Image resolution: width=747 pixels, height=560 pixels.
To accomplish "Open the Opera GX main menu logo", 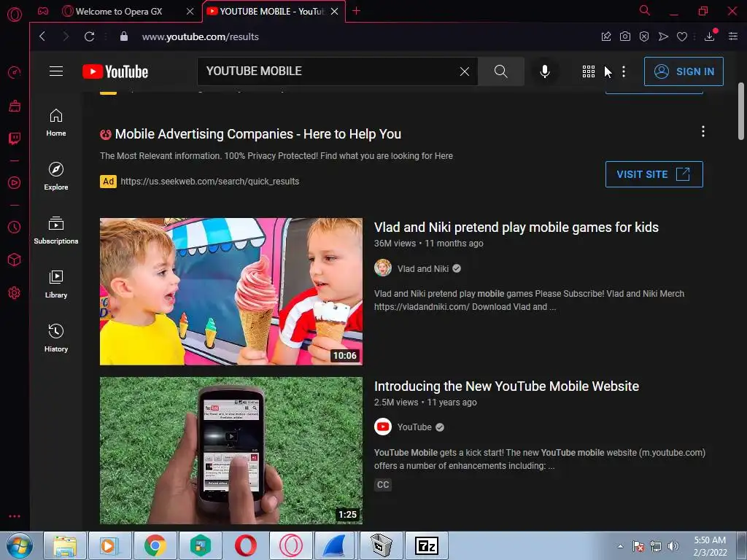I will [15, 15].
